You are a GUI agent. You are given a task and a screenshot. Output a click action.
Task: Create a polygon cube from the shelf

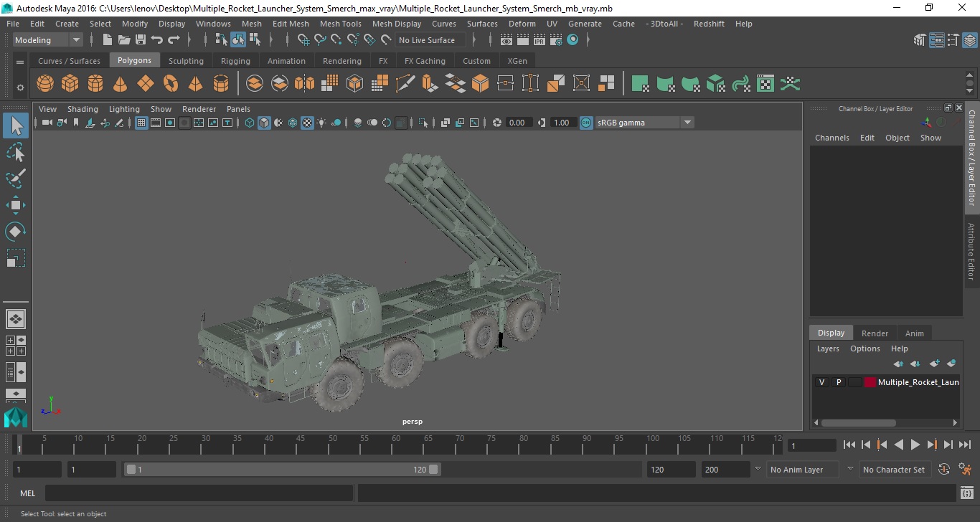70,84
